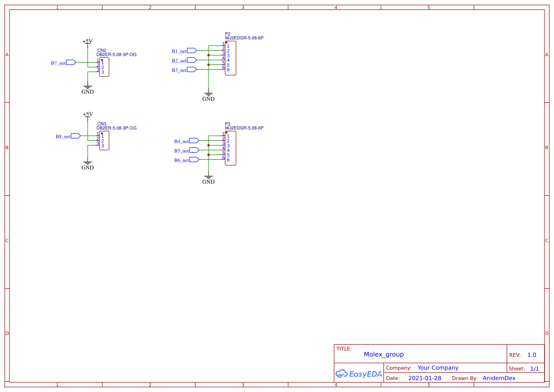Select junction dot on pin 3 of P2

pyautogui.click(x=208, y=55)
